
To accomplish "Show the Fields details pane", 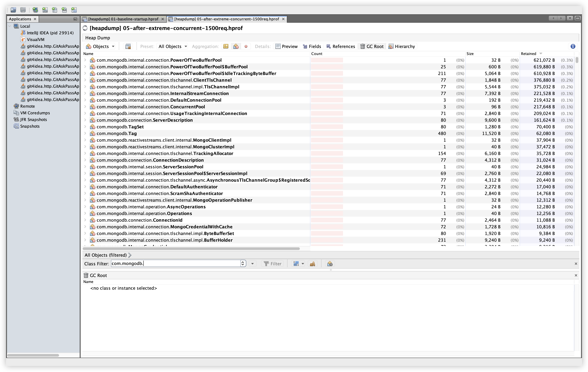I will pyautogui.click(x=312, y=46).
